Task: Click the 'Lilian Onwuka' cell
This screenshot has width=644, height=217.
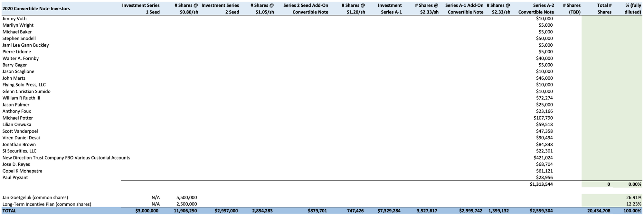Action: 17,124
